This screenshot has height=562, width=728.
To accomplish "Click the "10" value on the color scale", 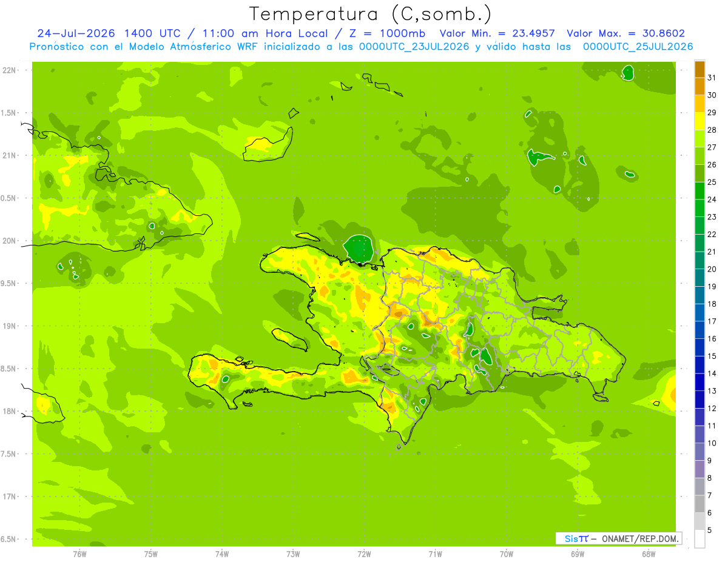I will coord(712,443).
